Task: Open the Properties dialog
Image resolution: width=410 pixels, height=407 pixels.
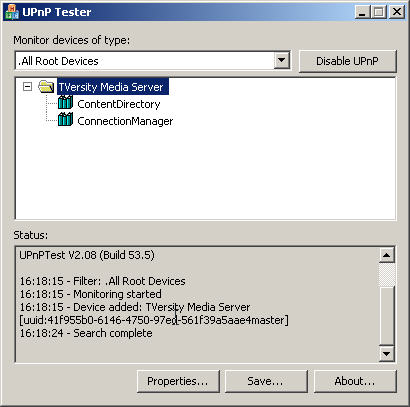Action: 178,381
